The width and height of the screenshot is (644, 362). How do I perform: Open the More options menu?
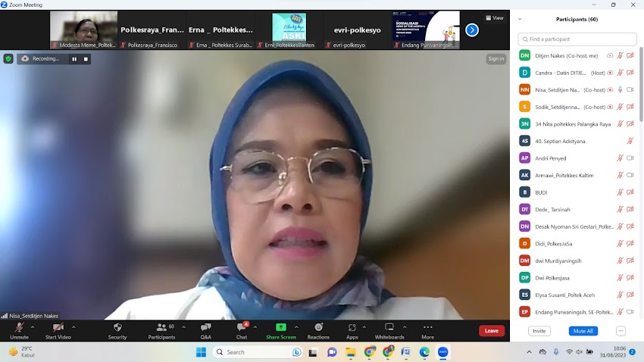(427, 331)
